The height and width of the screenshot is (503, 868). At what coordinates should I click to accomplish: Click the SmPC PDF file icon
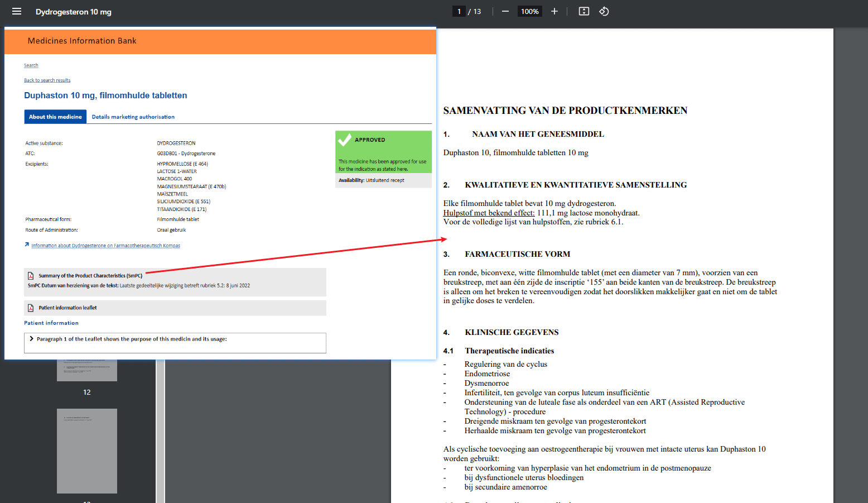tap(31, 276)
